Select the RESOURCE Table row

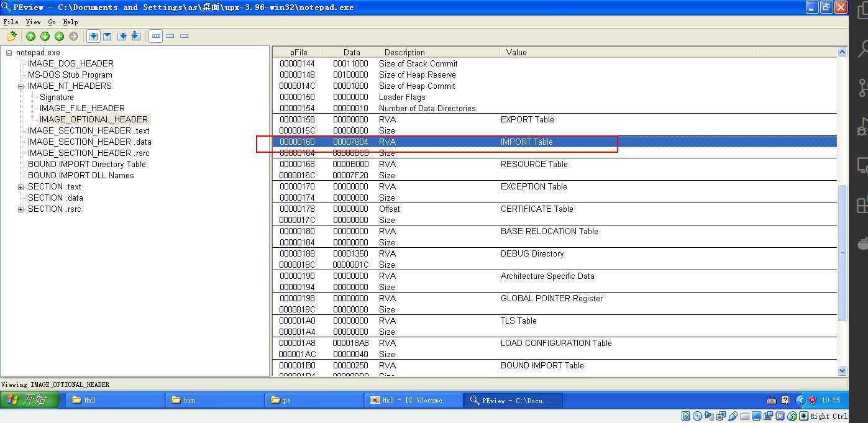(x=555, y=164)
